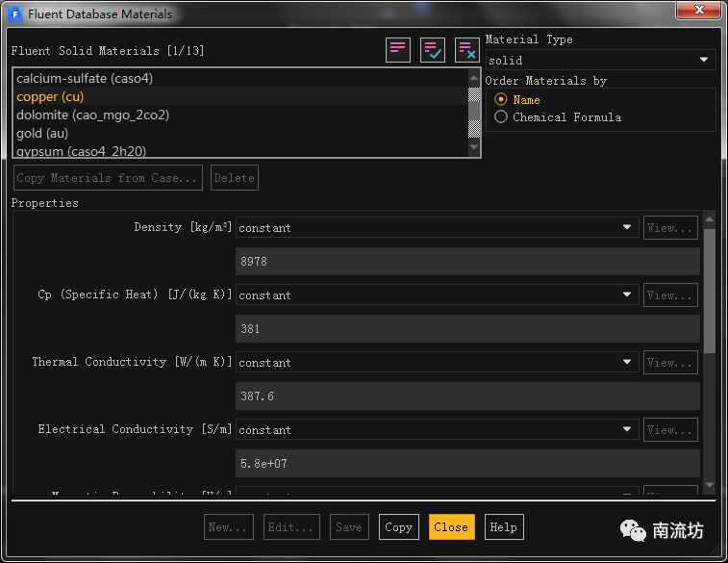Click View button next to Thermal Conductivity
Viewport: 728px width, 563px height.
coord(670,362)
